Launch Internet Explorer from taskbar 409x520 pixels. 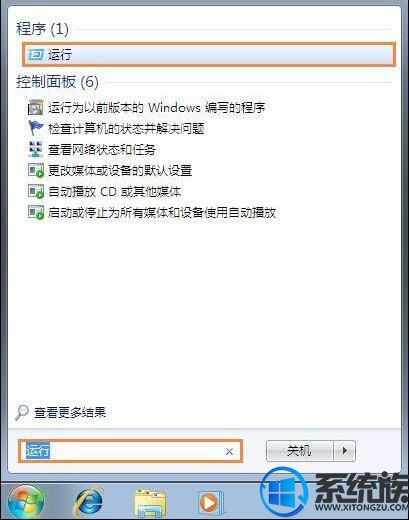click(x=88, y=503)
